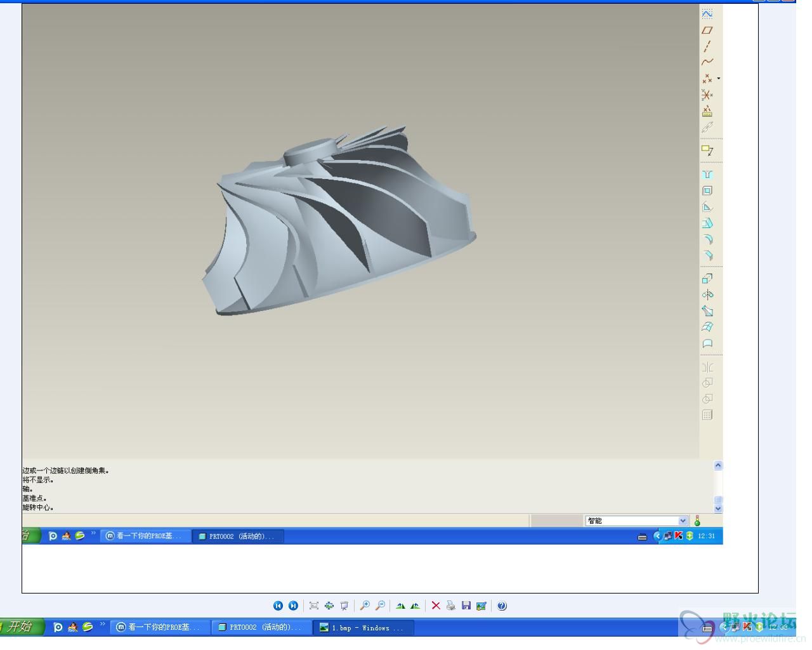
Task: Click the yellow rectangle arrow icon
Action: point(707,150)
